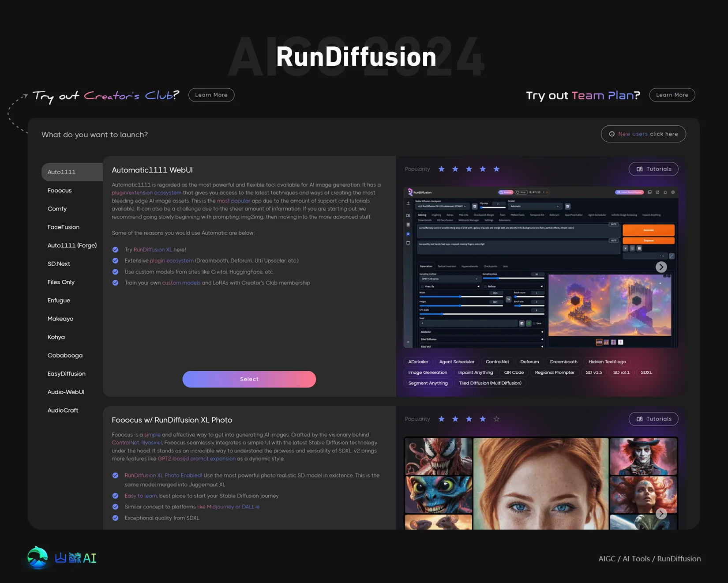Viewport: 728px width, 583px height.
Task: Click swap width and height icon
Action: tap(509, 299)
